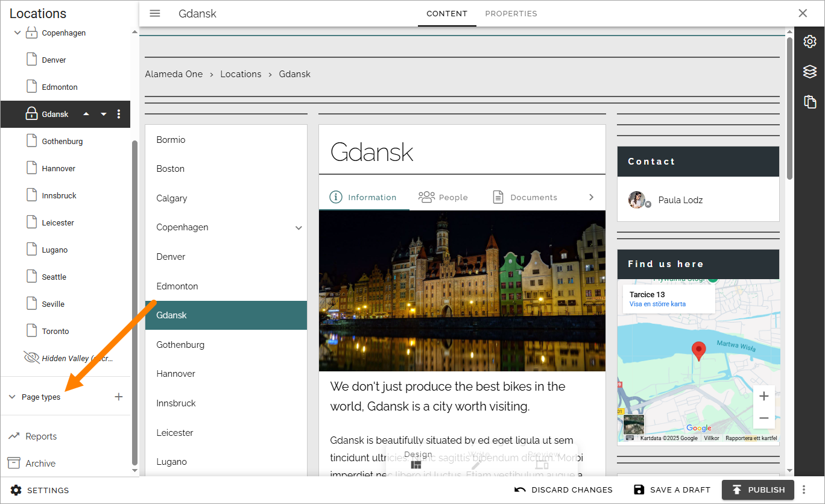Zoom out on the map
The image size is (825, 504).
pos(763,418)
